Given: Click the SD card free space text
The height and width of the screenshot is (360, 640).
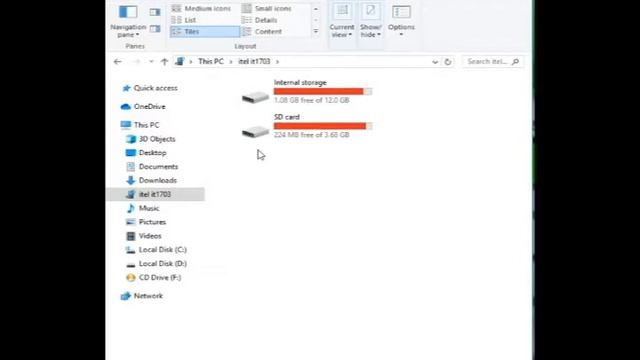Looking at the screenshot, I should [x=311, y=135].
